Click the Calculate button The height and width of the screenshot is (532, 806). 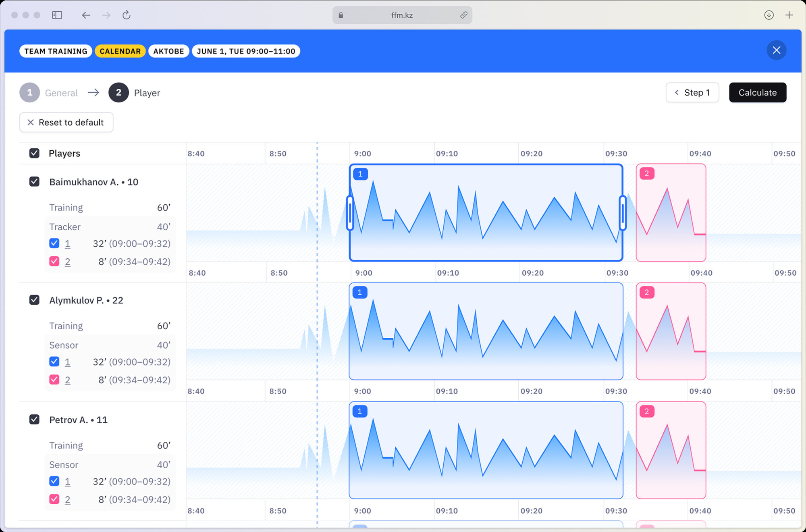point(758,93)
